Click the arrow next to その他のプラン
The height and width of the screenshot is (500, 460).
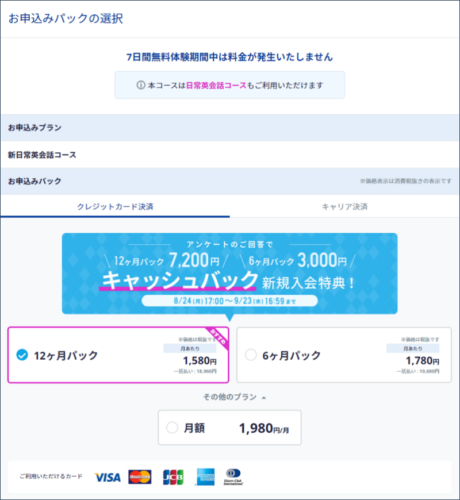pyautogui.click(x=264, y=397)
